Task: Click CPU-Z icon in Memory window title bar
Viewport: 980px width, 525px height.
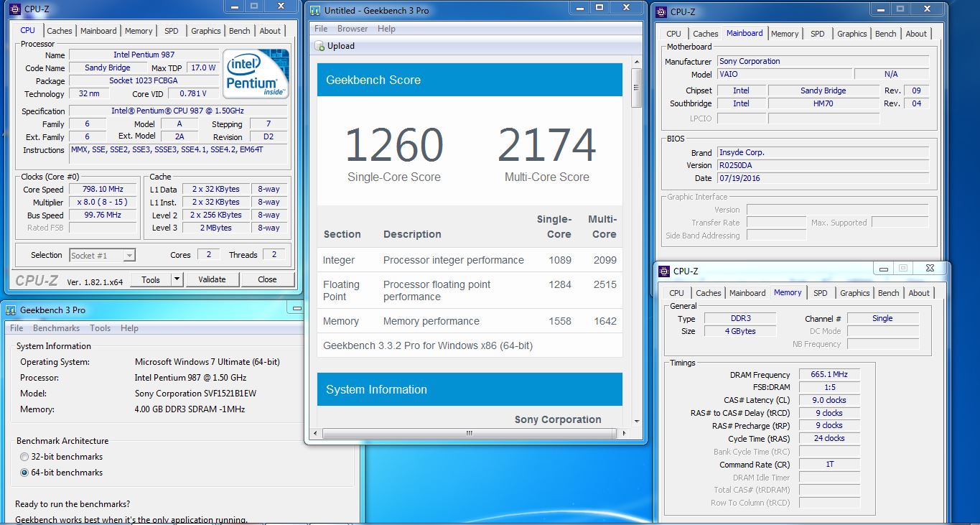Action: point(664,271)
